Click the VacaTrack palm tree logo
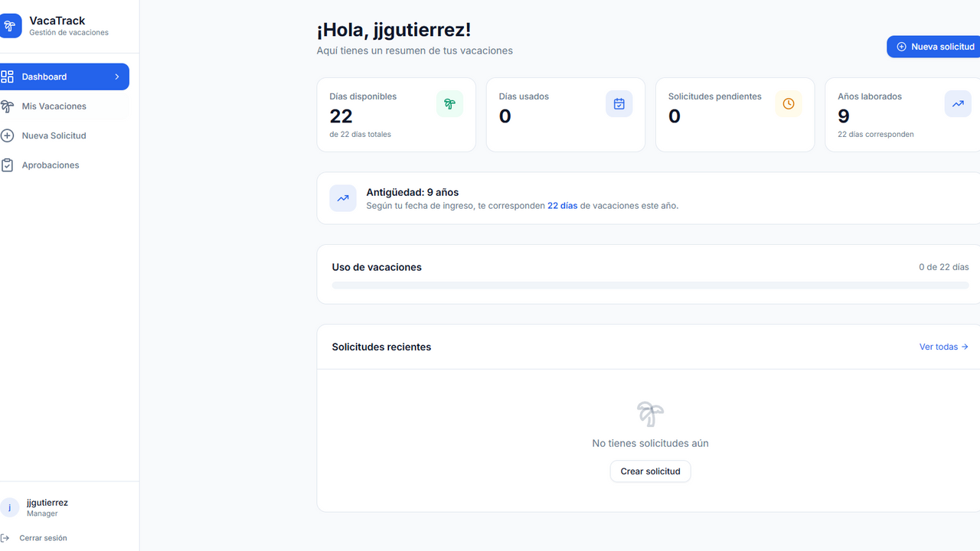Image resolution: width=980 pixels, height=551 pixels. (10, 26)
